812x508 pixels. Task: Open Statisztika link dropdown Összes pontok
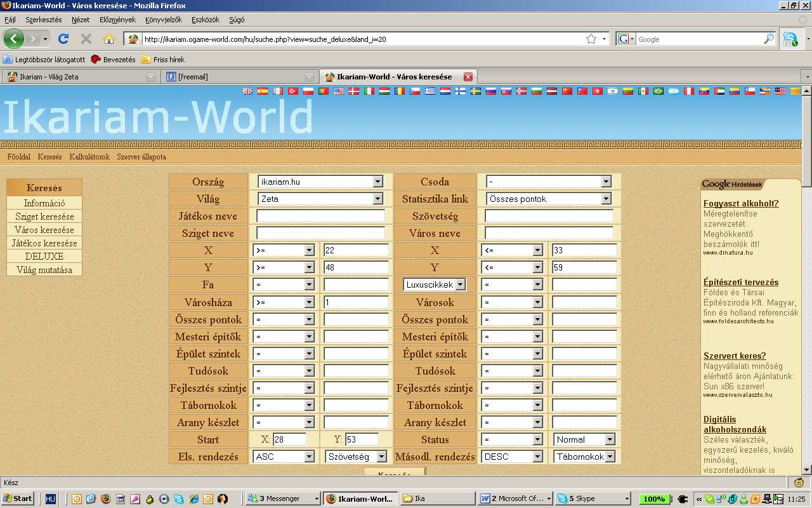549,199
